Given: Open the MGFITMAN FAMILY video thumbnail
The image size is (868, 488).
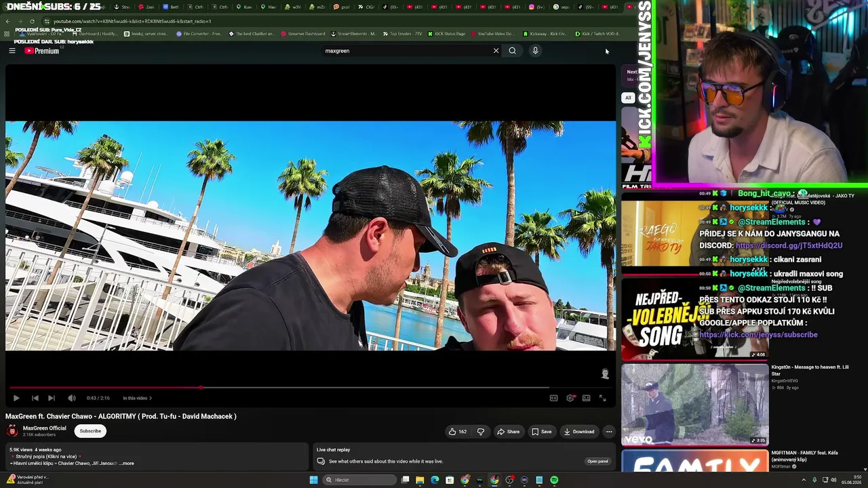Looking at the screenshot, I should click(x=695, y=461).
